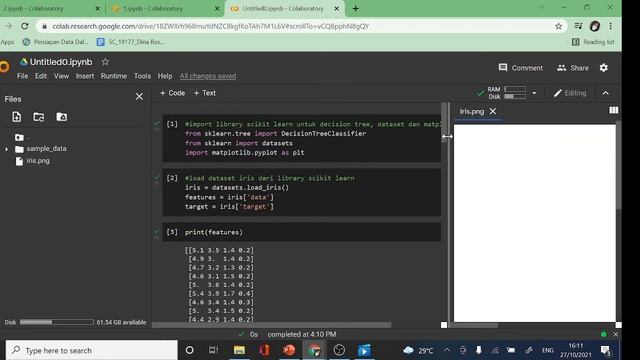Click the weather 29°C taskbar widget
Screen dimensions: 640x360
(x=418, y=350)
